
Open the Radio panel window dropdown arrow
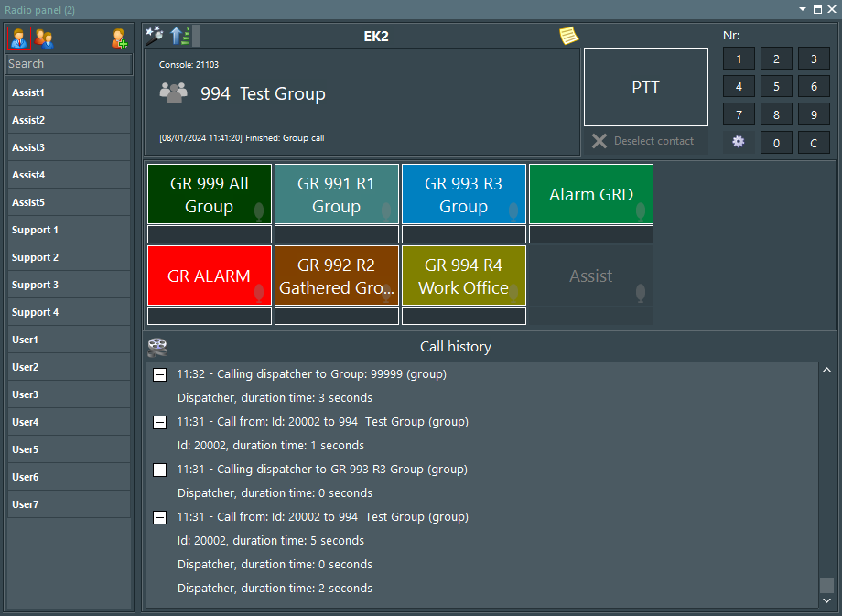pyautogui.click(x=803, y=9)
